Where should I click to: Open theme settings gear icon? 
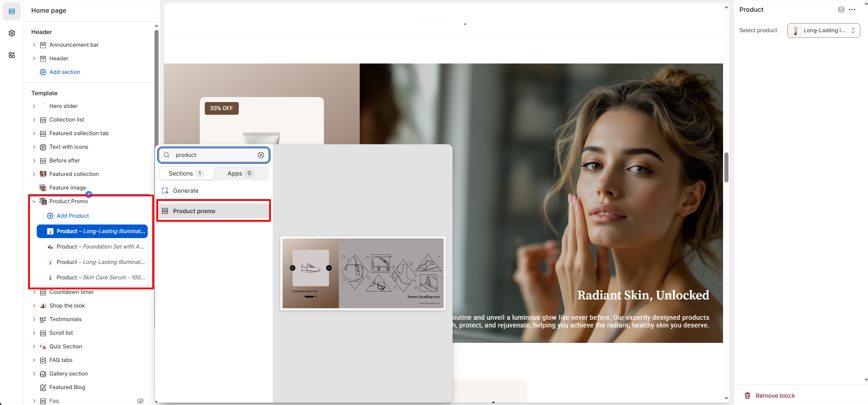[12, 33]
